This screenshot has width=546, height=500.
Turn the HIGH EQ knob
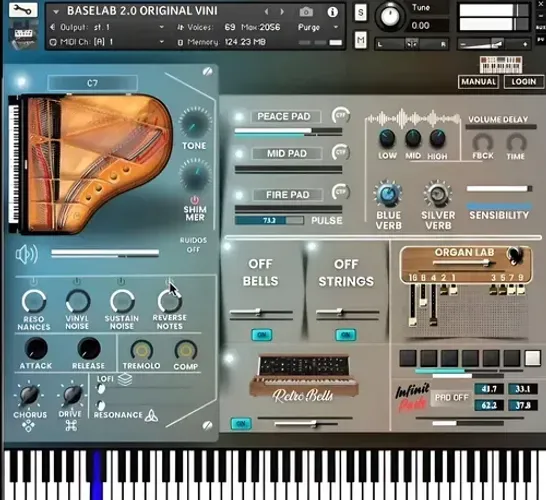point(437,139)
